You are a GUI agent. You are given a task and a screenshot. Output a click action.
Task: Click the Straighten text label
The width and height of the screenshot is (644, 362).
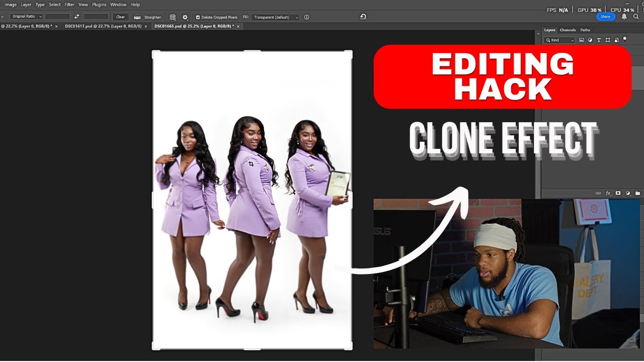pos(153,17)
